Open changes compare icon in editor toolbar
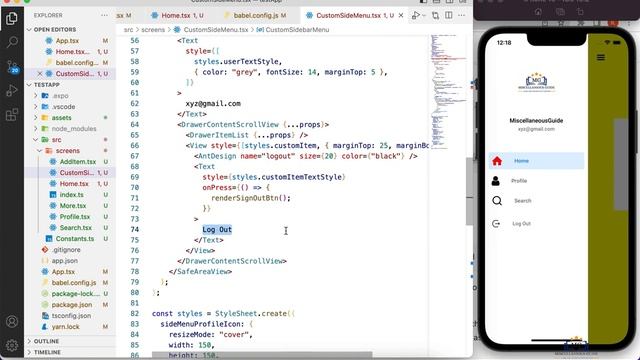Screen dimensions: 640x360 [436, 16]
